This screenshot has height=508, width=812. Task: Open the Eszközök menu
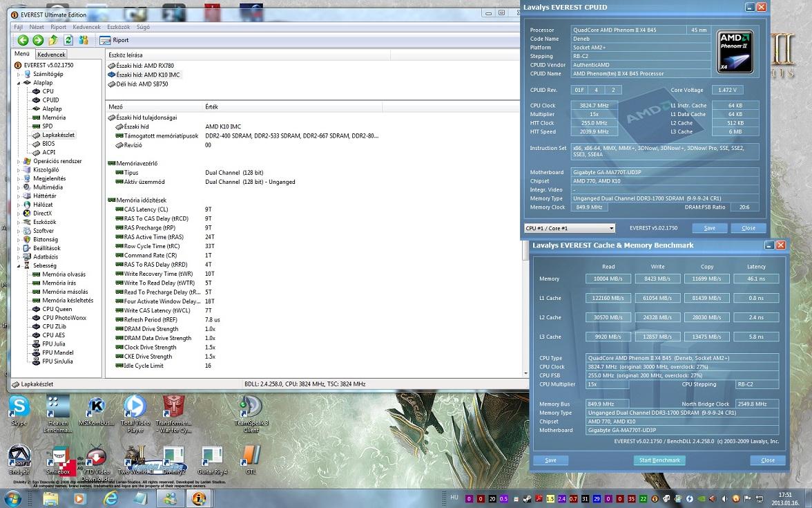coord(119,27)
